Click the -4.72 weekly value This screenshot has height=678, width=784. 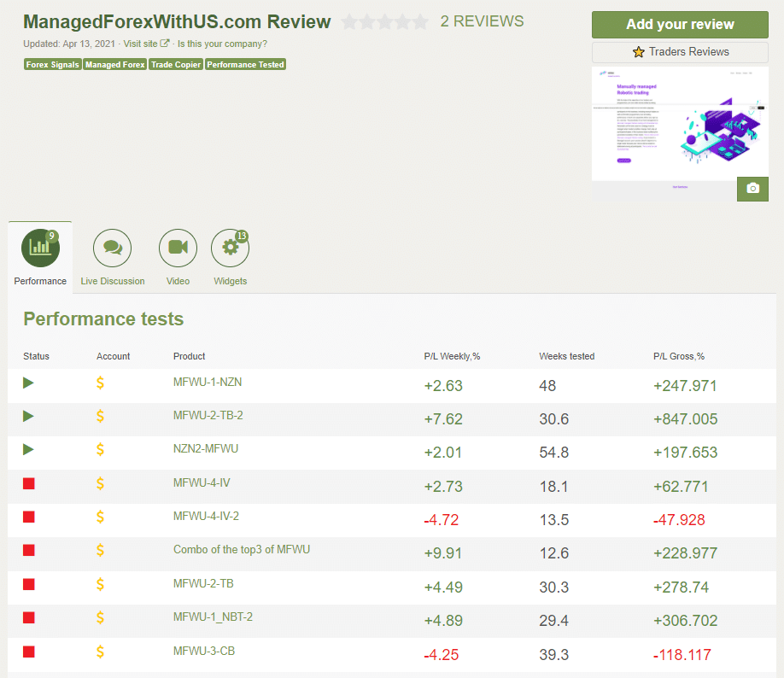pyautogui.click(x=441, y=519)
